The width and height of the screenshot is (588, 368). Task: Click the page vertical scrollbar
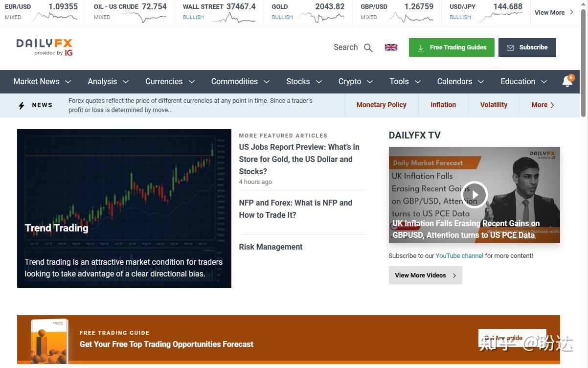point(584,64)
